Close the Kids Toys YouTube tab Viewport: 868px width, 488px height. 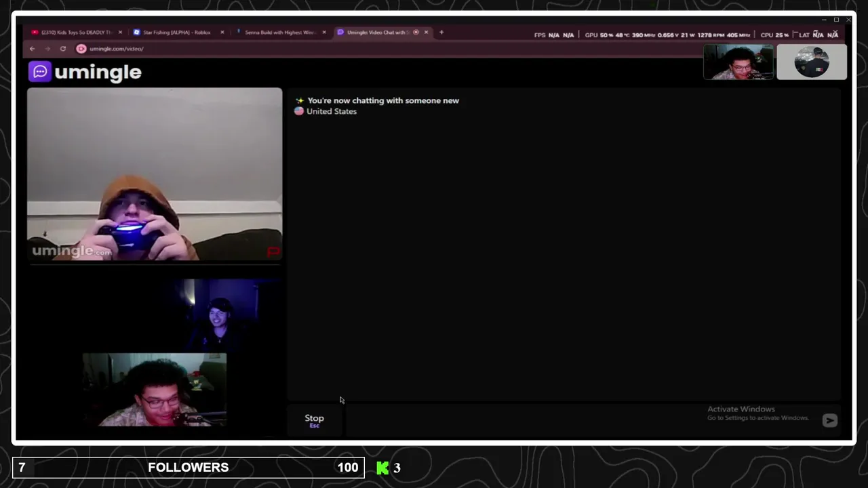pos(121,32)
